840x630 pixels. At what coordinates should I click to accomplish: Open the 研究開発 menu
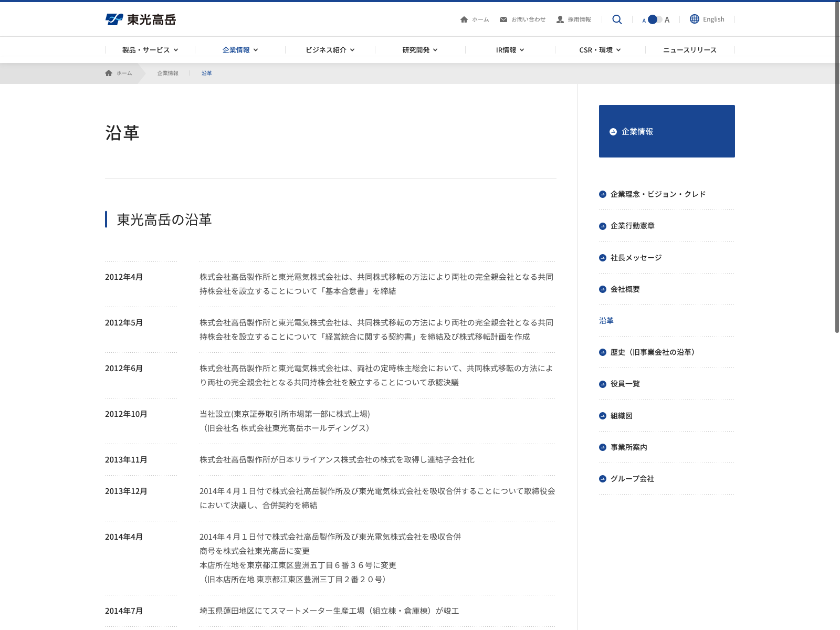(x=420, y=50)
